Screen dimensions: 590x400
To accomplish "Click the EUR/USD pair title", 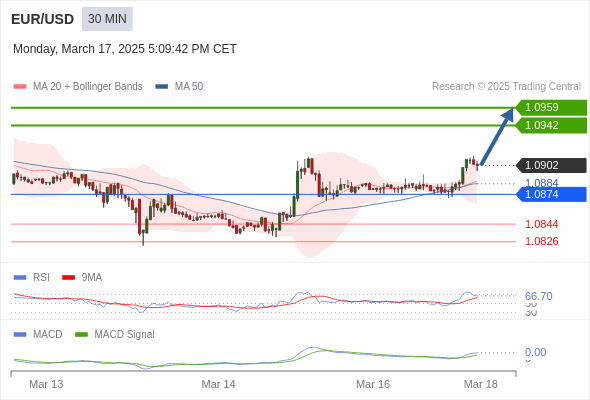I will 43,19.
